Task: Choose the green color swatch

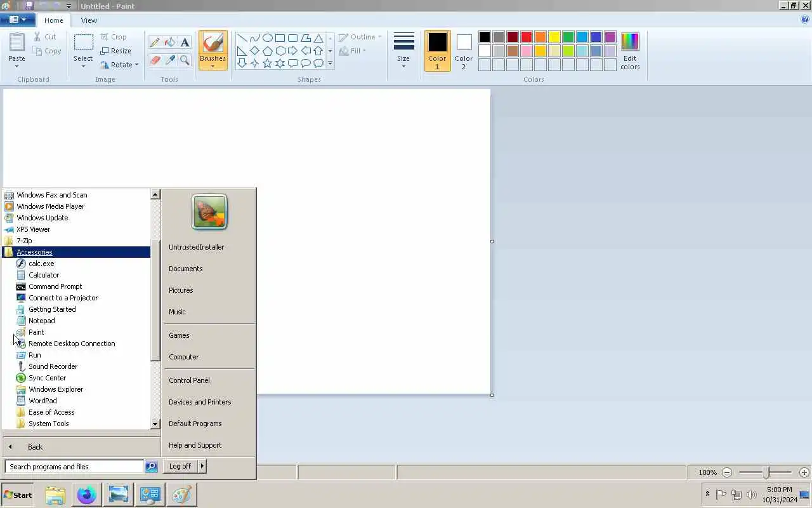Action: (568, 37)
